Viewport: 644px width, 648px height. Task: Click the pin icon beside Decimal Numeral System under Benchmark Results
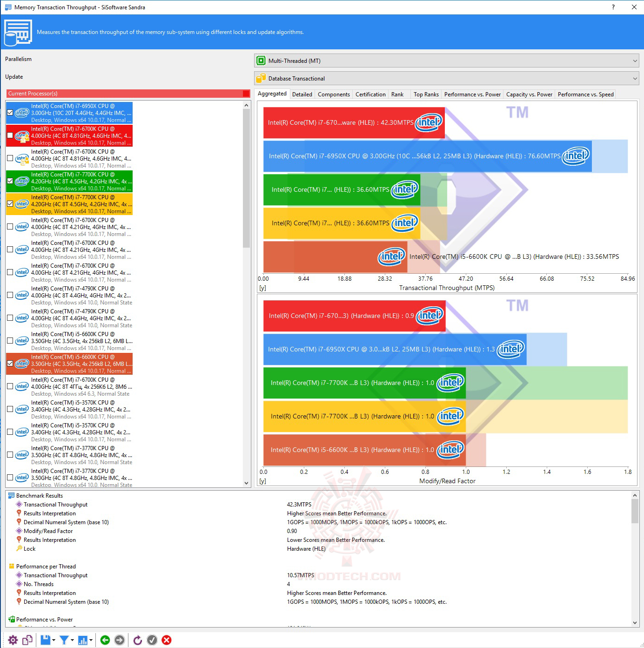(x=19, y=522)
